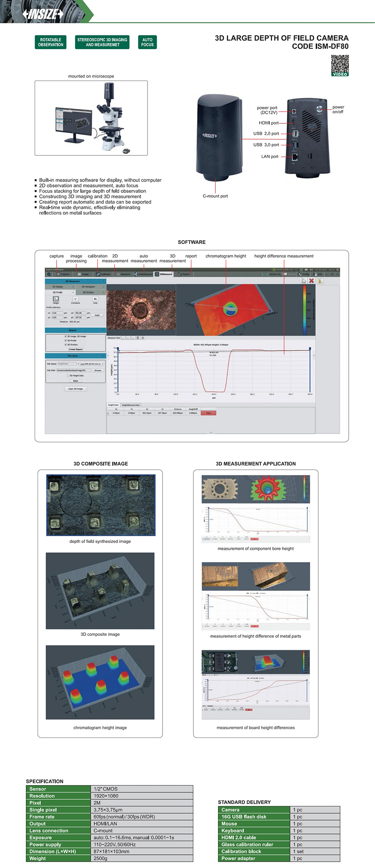Toggle the 3D-Profile report checkbox
The height and width of the screenshot is (868, 375).
coord(65,340)
